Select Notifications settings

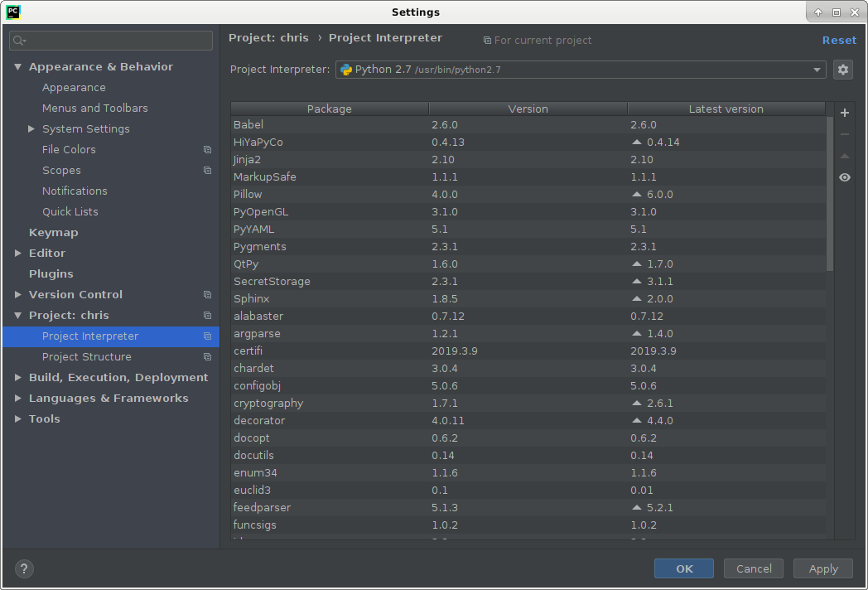(75, 191)
